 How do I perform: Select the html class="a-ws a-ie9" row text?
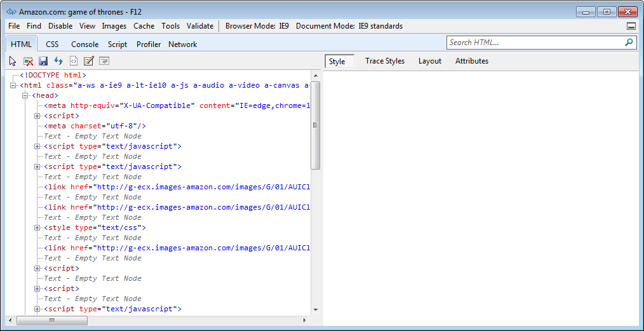[164, 85]
